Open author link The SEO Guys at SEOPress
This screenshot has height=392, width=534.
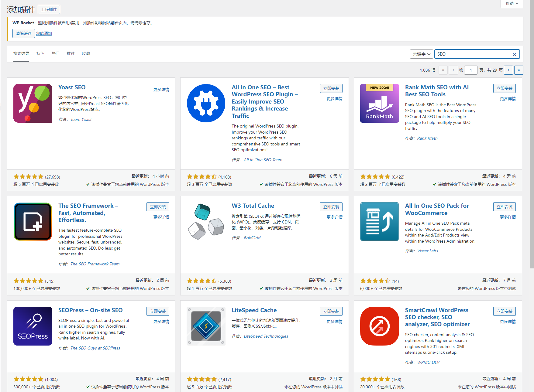coord(95,348)
